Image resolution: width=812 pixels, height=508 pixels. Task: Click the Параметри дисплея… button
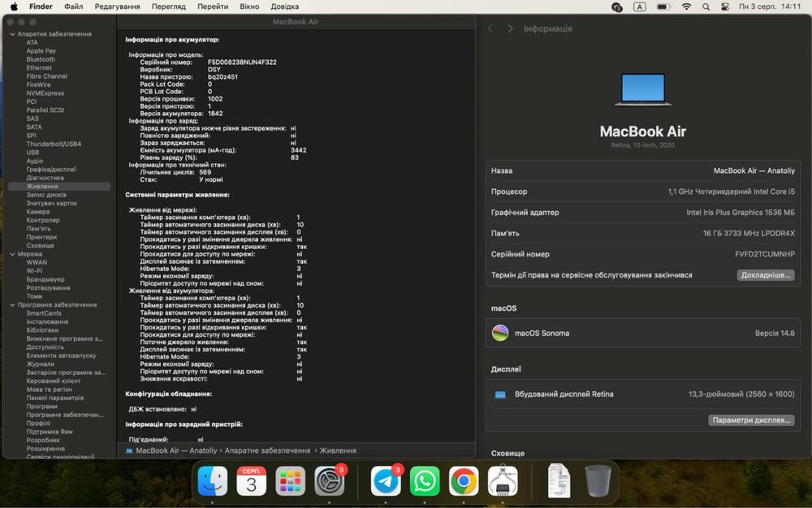pos(751,420)
